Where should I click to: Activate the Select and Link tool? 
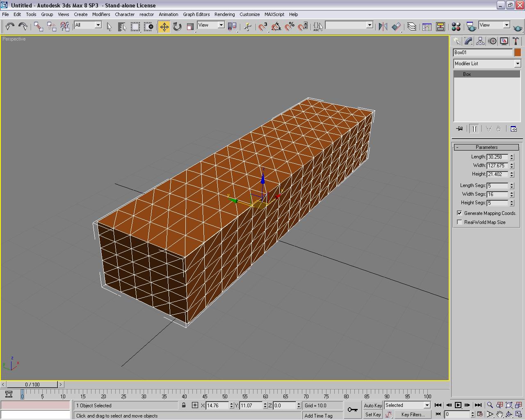pyautogui.click(x=39, y=27)
